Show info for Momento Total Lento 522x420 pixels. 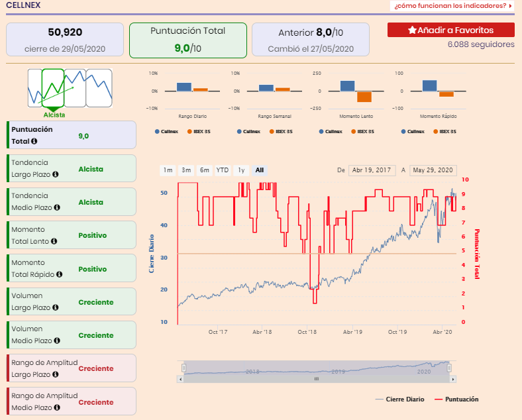54,241
